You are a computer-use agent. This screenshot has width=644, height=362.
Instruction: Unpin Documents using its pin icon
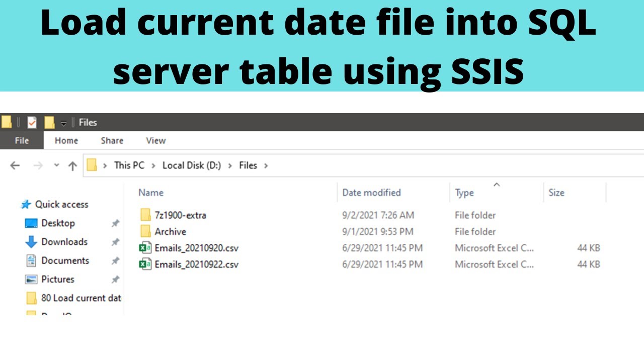point(115,260)
